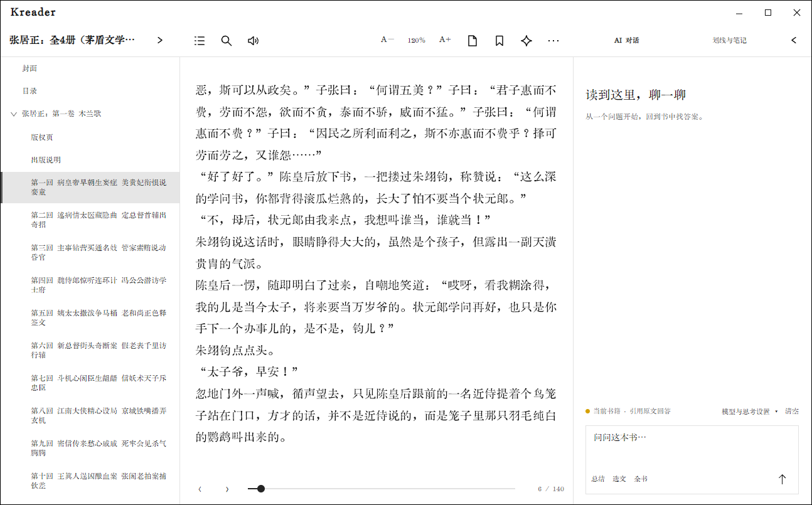Send the question with the up arrow
Screen dimensions: 812x505
tap(782, 479)
